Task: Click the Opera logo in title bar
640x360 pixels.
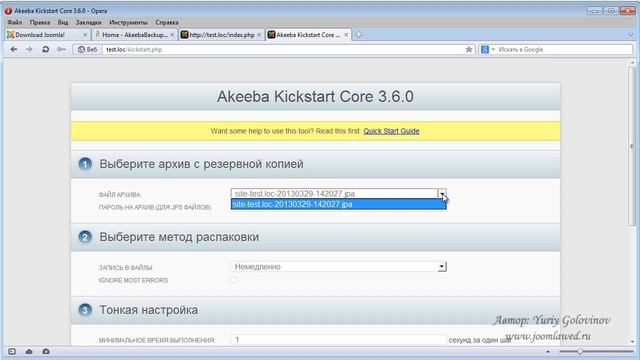Action: tap(8, 11)
